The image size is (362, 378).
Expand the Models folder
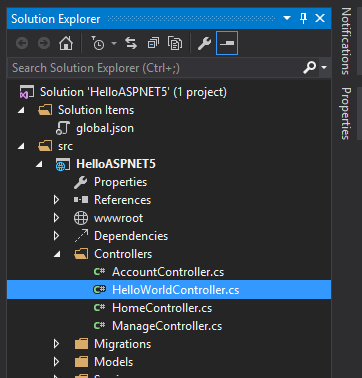pyautogui.click(x=57, y=362)
